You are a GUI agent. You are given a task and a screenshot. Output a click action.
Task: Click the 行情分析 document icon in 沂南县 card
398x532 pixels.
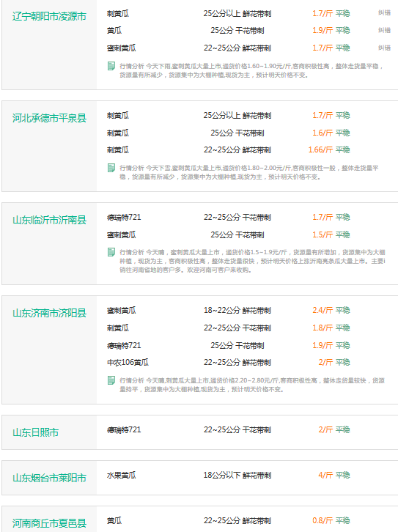tap(111, 252)
